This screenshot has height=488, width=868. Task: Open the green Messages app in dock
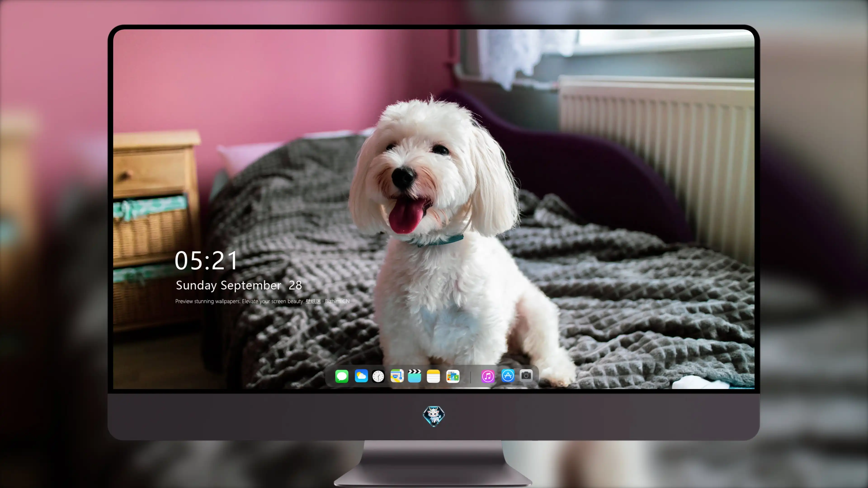(x=342, y=376)
